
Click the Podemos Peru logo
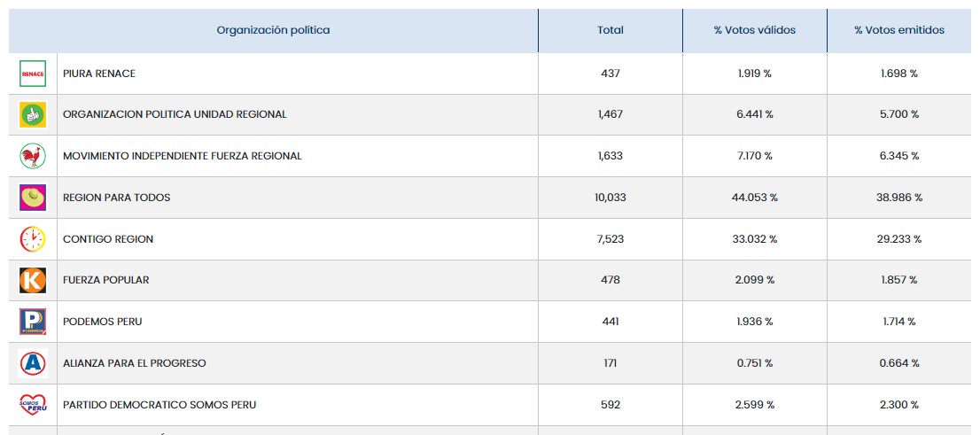33,322
